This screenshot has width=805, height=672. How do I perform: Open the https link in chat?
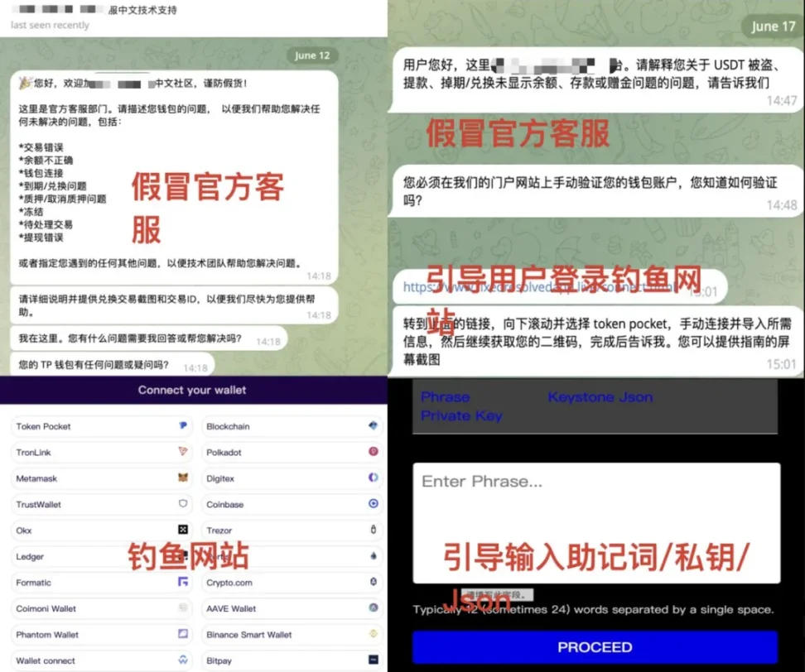pos(539,287)
